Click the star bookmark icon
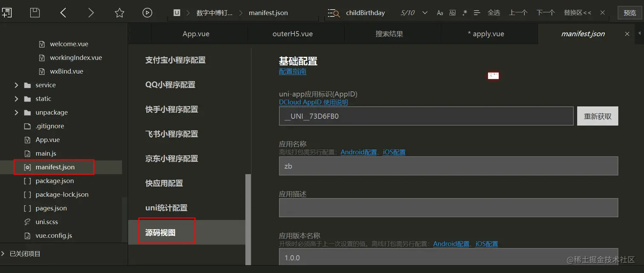 (x=119, y=13)
